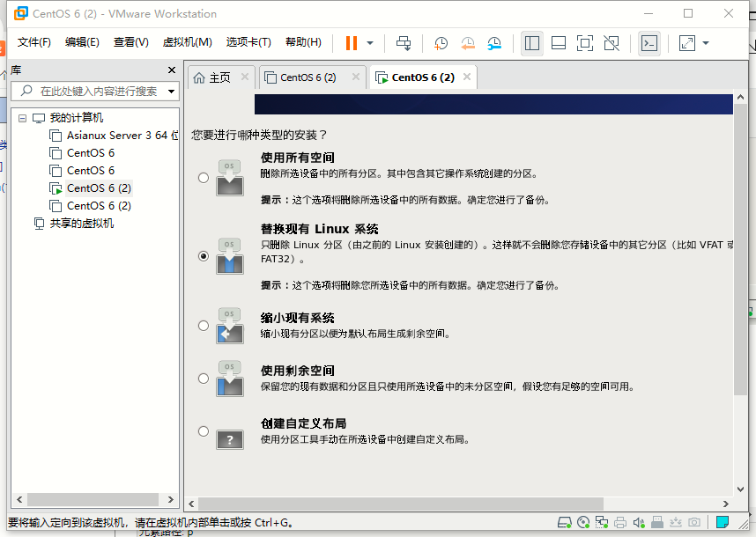Select the 缩小现有系统 radio button
756x537 pixels.
click(x=204, y=326)
